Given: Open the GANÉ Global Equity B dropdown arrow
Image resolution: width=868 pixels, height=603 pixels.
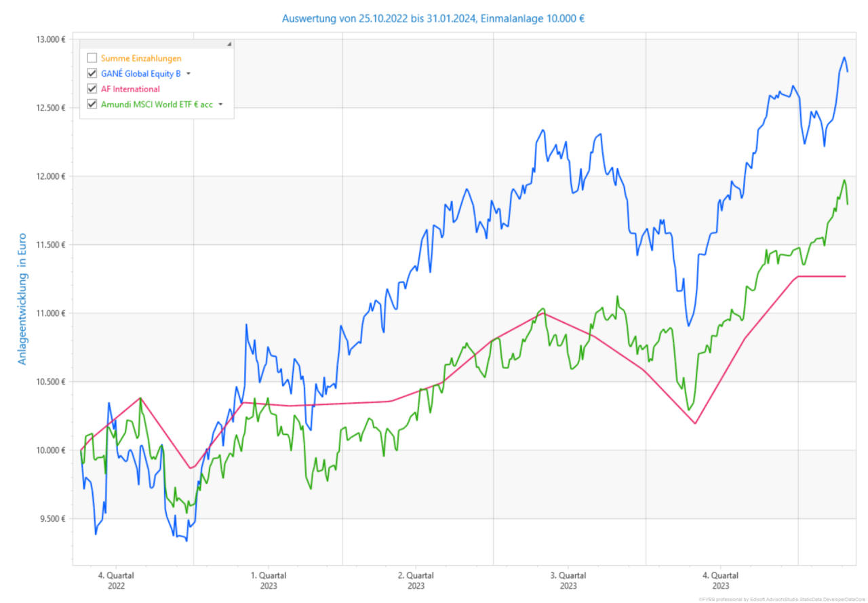Looking at the screenshot, I should pyautogui.click(x=189, y=74).
